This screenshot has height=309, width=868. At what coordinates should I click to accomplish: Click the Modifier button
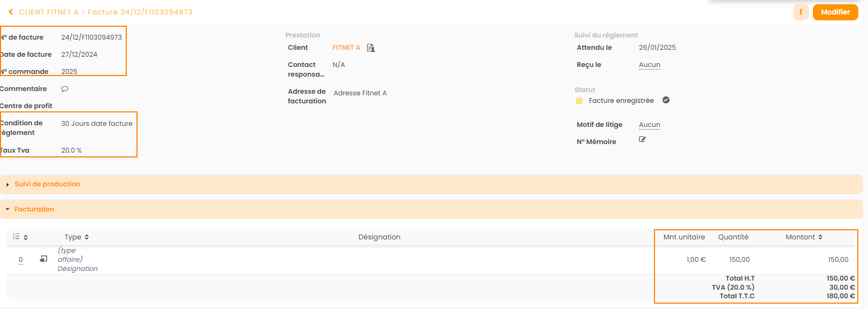coord(835,12)
